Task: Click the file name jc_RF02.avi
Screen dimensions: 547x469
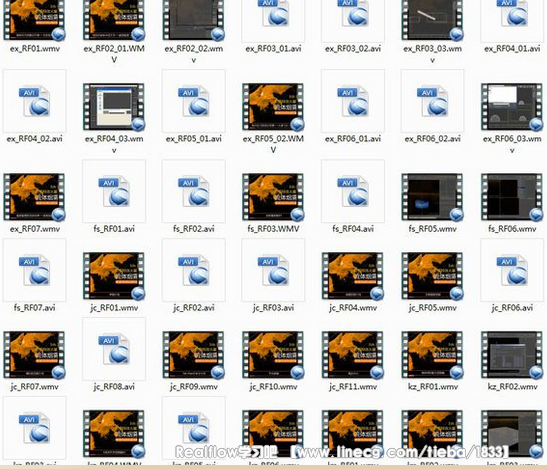Action: point(194,308)
